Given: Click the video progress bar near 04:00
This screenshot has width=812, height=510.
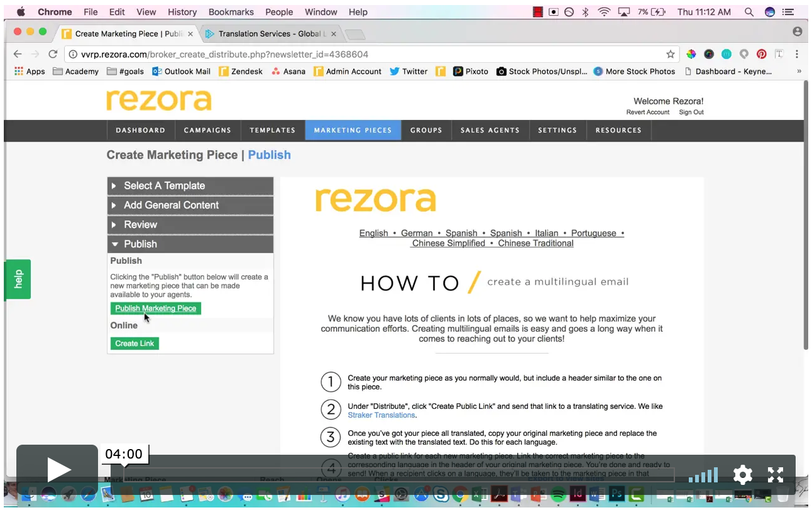Looking at the screenshot, I should tap(396, 475).
